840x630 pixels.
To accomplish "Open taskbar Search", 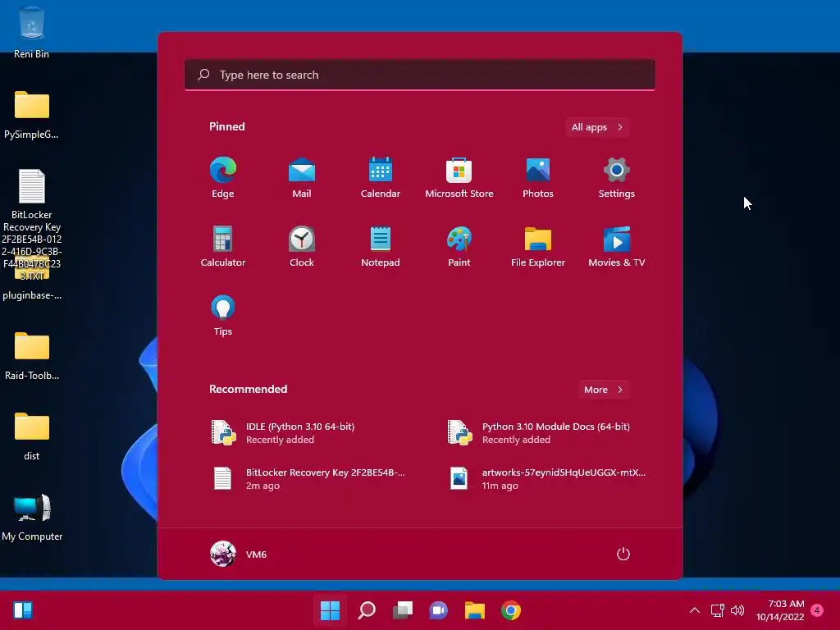I will (367, 610).
